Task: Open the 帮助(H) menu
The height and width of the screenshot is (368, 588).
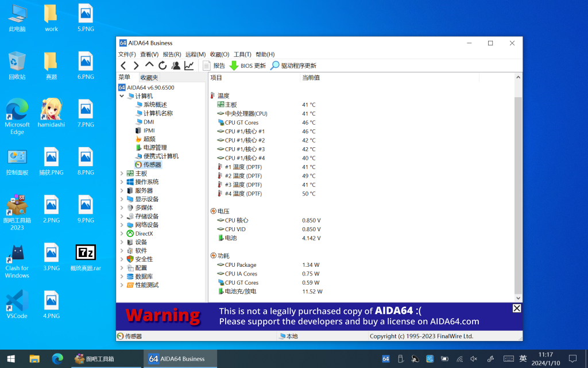Action: [x=265, y=55]
